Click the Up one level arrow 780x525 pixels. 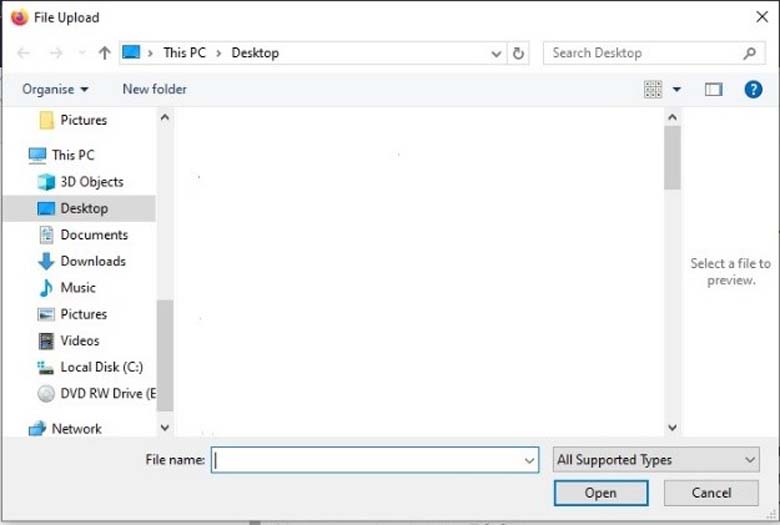pos(104,53)
